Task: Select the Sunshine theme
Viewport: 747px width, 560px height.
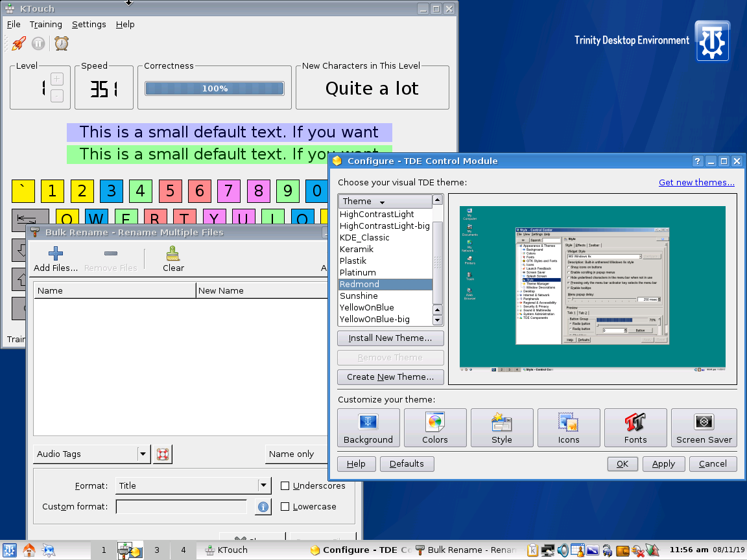Action: coord(385,296)
